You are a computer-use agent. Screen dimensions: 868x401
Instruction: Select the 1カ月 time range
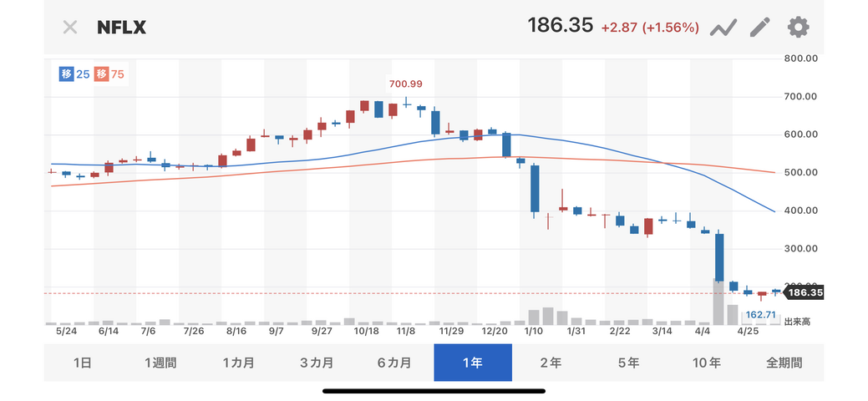pyautogui.click(x=239, y=363)
